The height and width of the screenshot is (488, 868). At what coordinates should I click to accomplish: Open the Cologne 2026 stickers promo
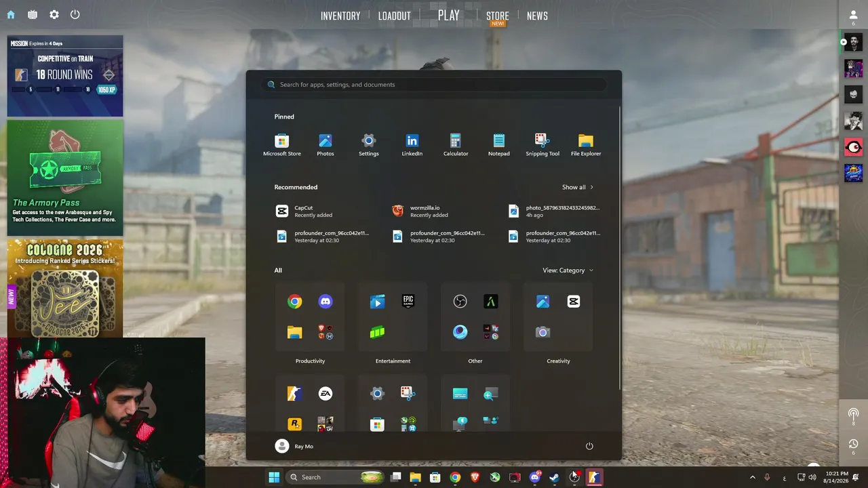coord(65,288)
